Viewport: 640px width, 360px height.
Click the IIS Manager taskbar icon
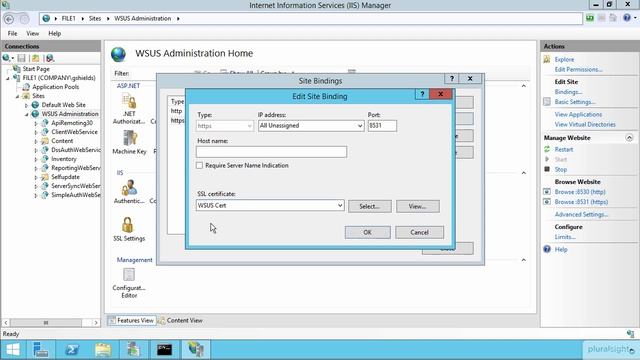tap(196, 350)
